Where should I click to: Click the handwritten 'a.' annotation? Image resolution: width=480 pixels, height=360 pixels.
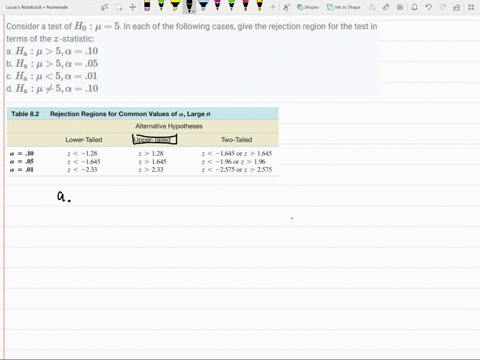(64, 196)
